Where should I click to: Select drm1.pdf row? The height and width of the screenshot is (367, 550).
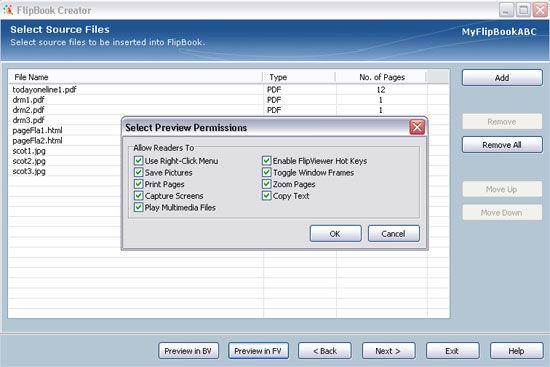(x=228, y=100)
